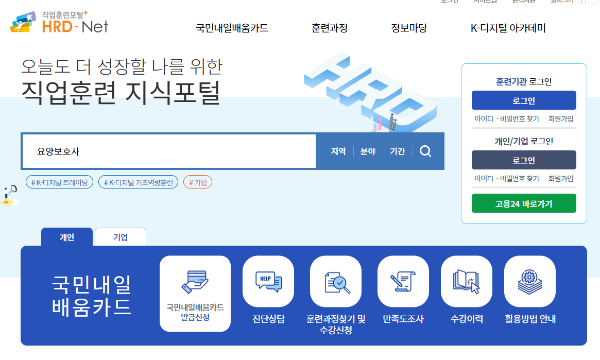
Task: Click the HRD-Net logo
Action: point(59,23)
